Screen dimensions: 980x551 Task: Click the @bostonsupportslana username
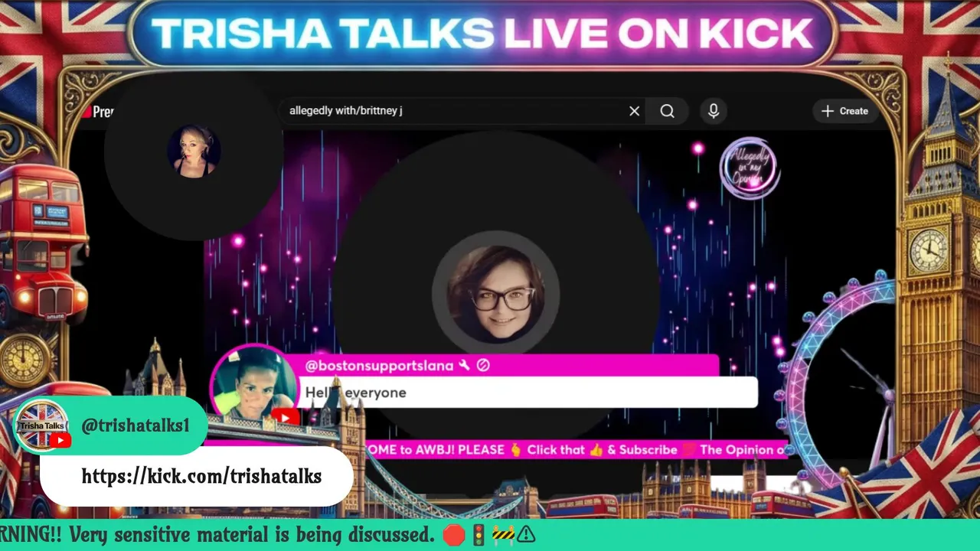tap(379, 366)
